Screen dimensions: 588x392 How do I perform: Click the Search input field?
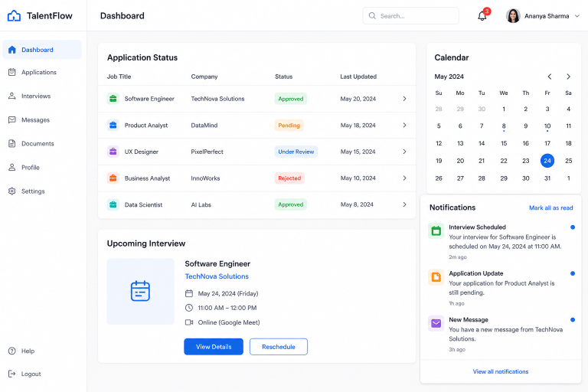point(410,16)
